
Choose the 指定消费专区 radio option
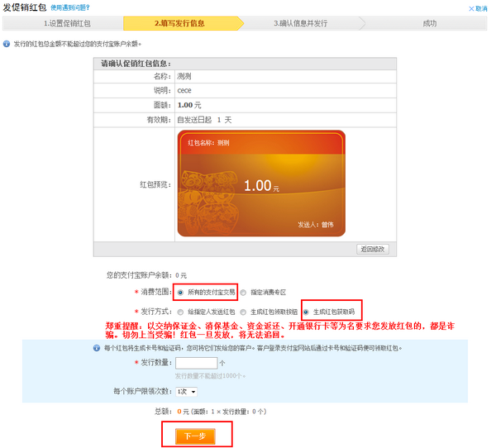tap(243, 292)
